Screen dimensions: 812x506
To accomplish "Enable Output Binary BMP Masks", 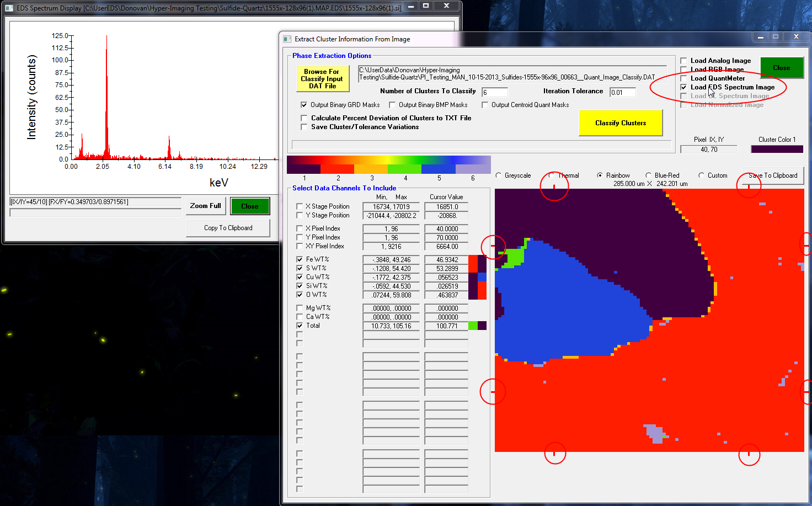I will [392, 105].
